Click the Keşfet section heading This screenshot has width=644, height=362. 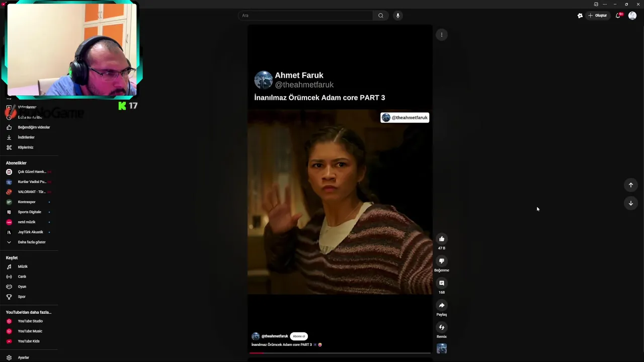coord(12,258)
